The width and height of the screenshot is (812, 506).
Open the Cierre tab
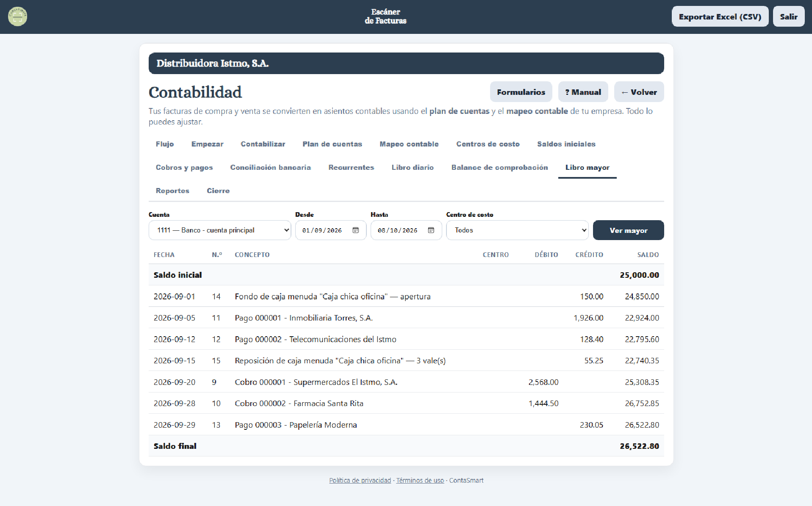click(x=218, y=191)
